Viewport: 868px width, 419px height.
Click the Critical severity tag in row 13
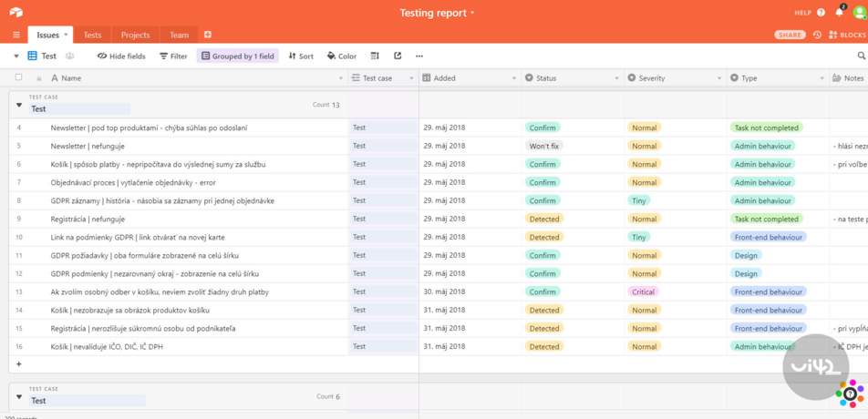click(643, 291)
